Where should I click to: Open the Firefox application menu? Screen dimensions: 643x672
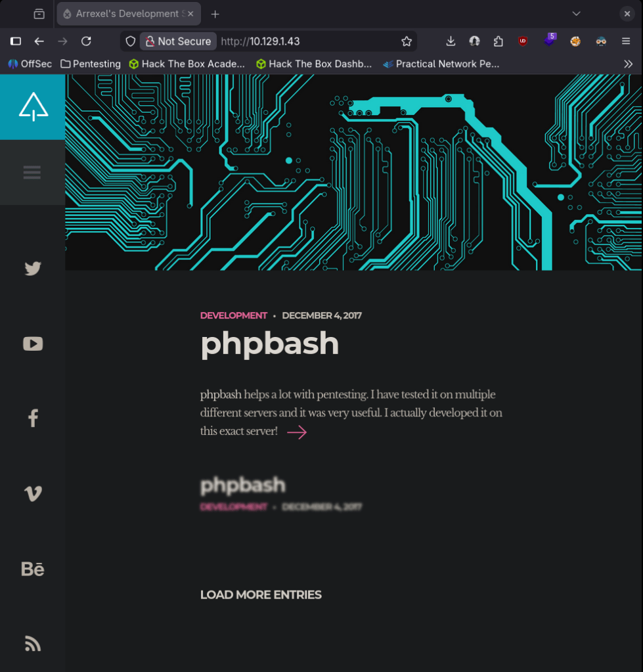pyautogui.click(x=626, y=41)
